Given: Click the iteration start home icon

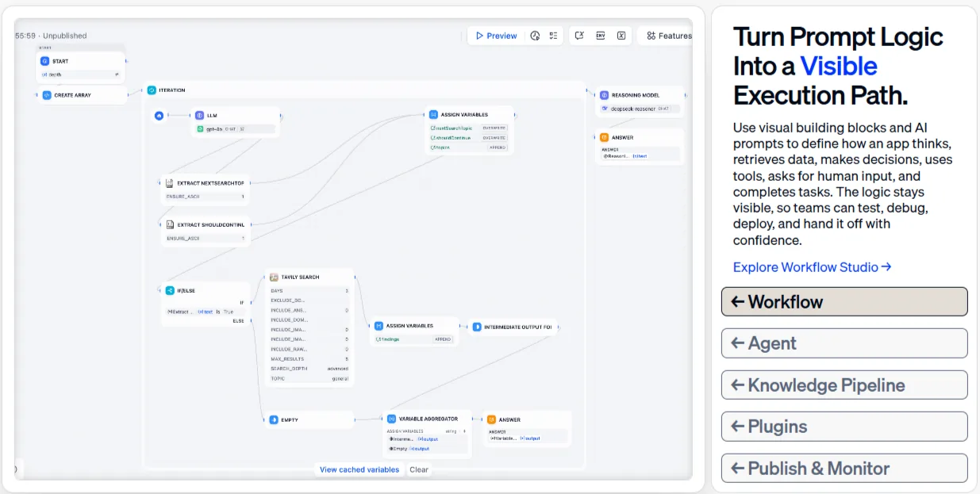Looking at the screenshot, I should coord(159,116).
